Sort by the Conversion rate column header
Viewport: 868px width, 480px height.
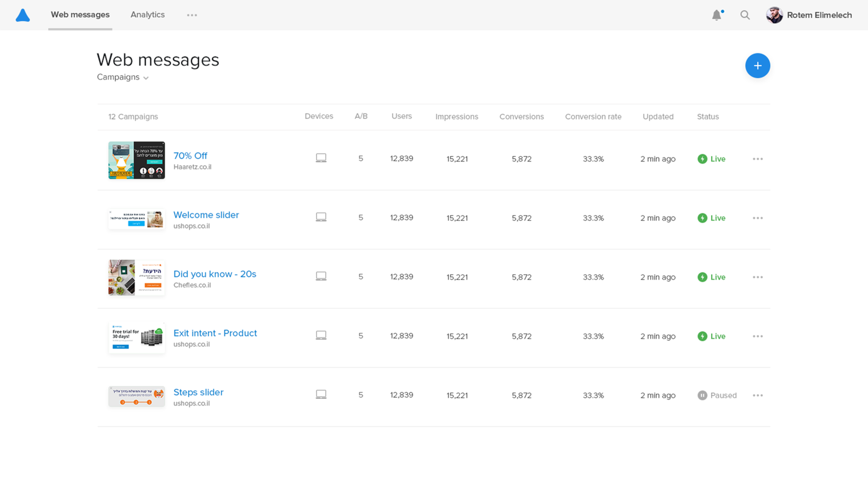pos(593,117)
